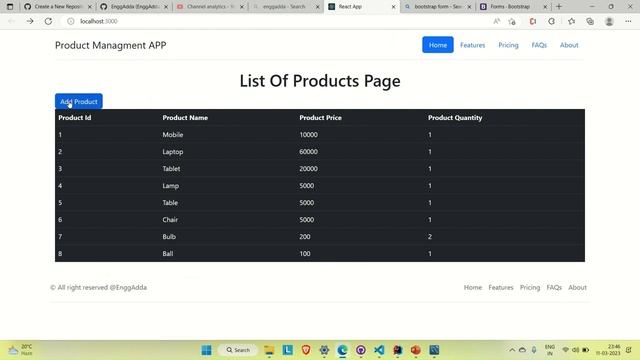Open the Windows Start menu
Screen dimensions: 640x360
tap(207, 350)
